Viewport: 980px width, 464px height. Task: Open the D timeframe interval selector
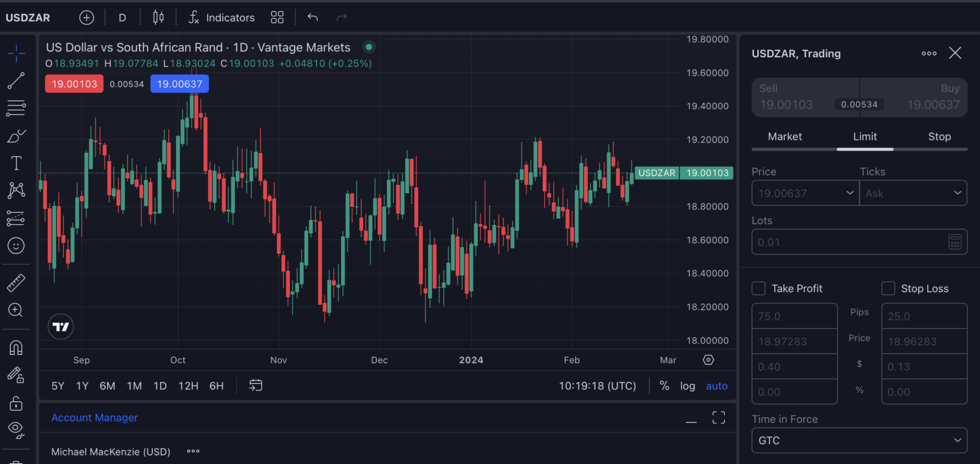[122, 18]
